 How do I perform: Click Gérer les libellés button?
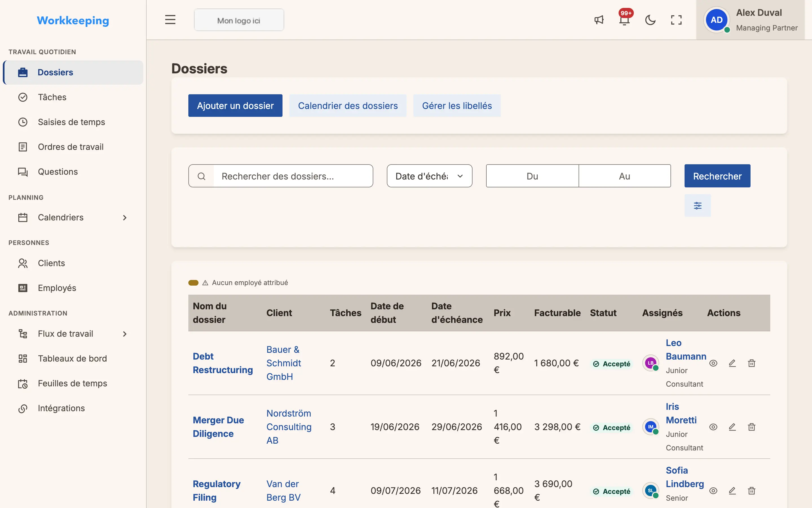[x=457, y=106]
